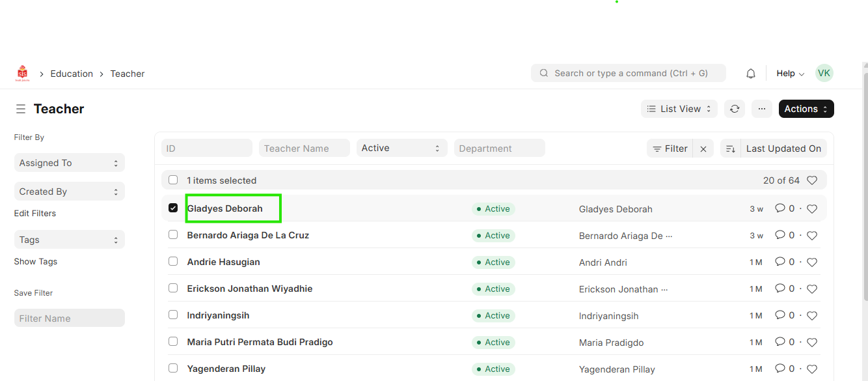868x381 pixels.
Task: Expand the Active status filter dropdown
Action: [401, 148]
